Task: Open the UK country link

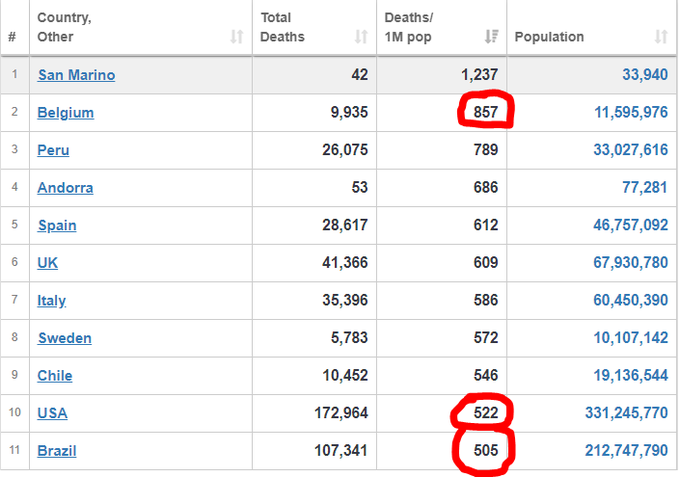Action: (x=47, y=263)
